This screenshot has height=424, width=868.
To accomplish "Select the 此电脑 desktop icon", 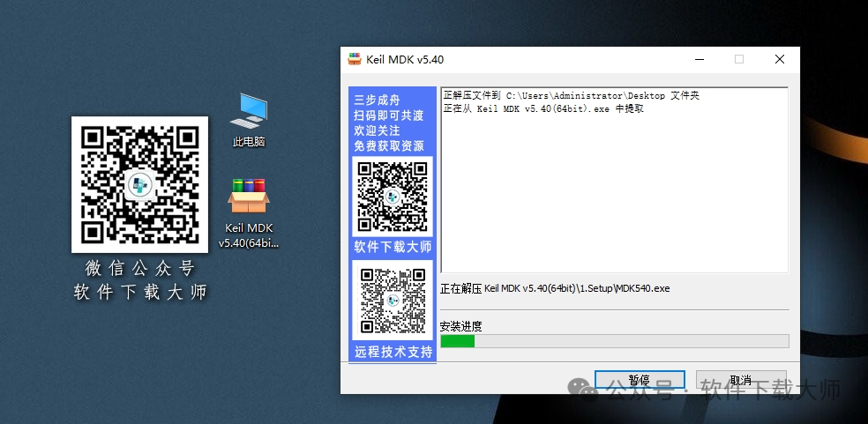I will pyautogui.click(x=249, y=120).
